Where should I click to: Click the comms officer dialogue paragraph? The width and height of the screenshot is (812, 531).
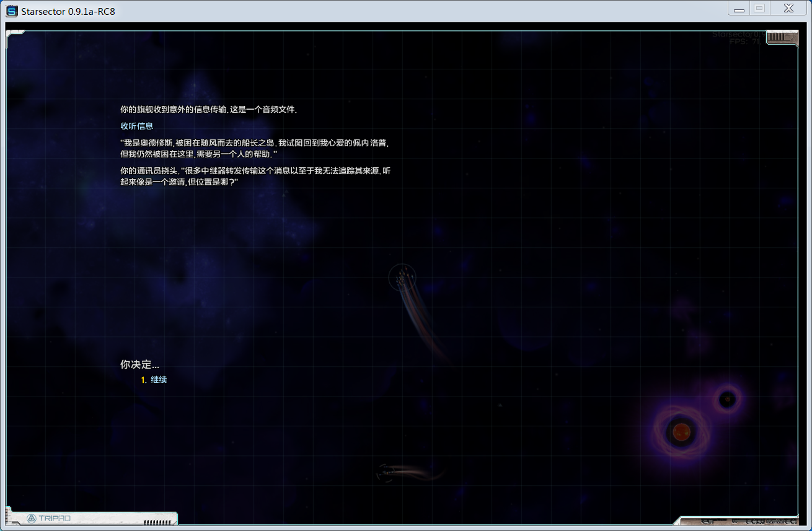pyautogui.click(x=255, y=177)
